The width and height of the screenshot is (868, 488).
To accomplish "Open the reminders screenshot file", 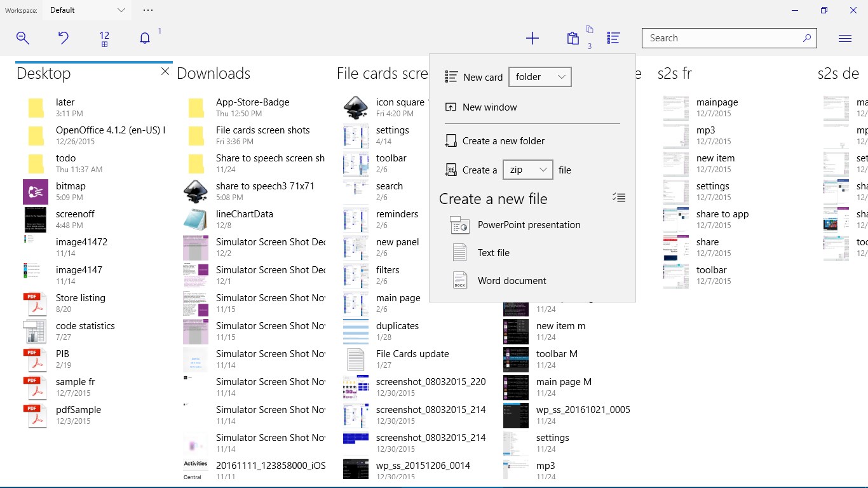I will point(397,214).
